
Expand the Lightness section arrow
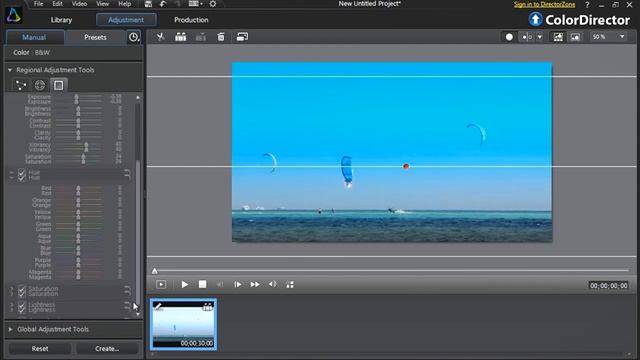coord(11,307)
